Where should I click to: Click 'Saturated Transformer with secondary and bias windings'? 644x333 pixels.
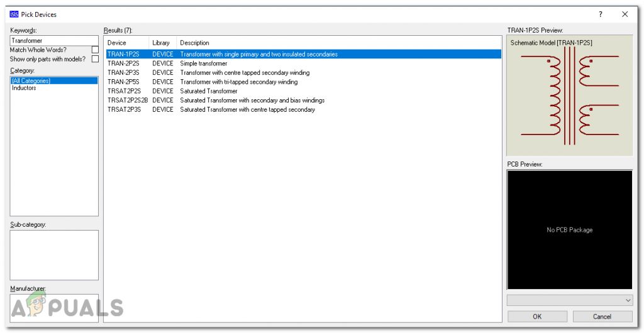point(252,100)
